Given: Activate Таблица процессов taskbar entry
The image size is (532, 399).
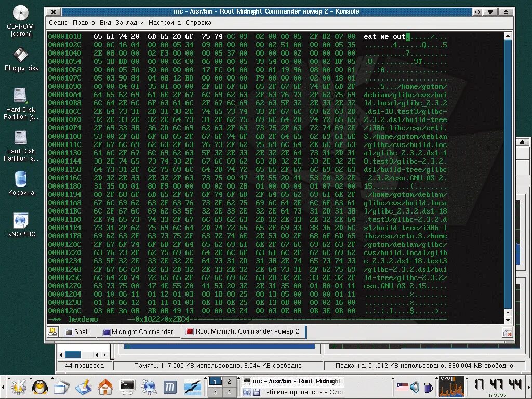Looking at the screenshot, I should tap(293, 392).
